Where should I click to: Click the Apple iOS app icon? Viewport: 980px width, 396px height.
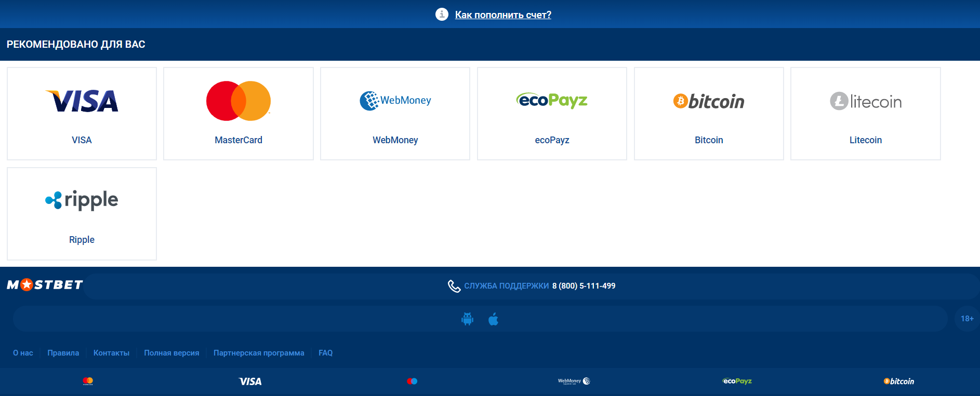(493, 319)
